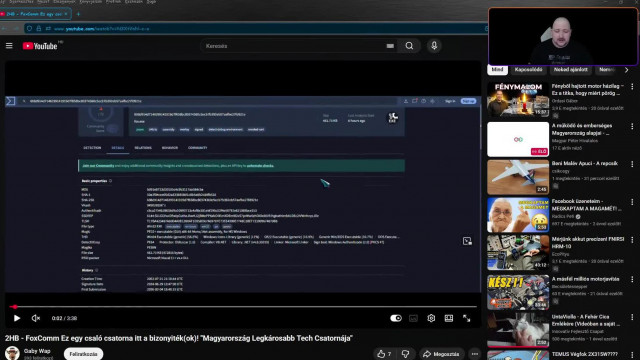The height and width of the screenshot is (360, 640).
Task: Click the video title '2HB - FoxComm Ez egy csaló csatorna'
Action: click(179, 338)
